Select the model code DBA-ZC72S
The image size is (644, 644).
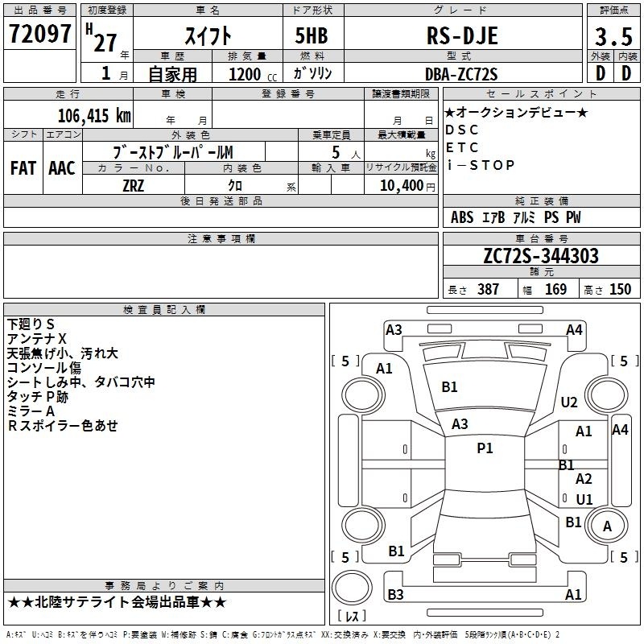point(461,74)
